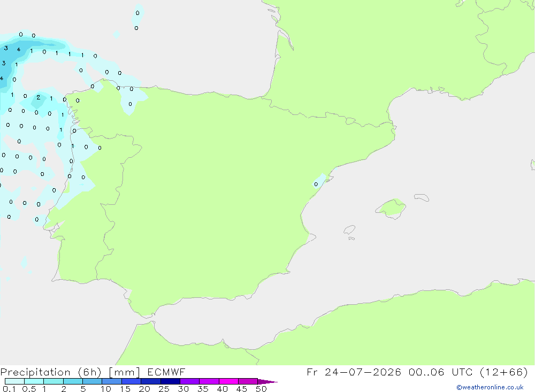Click the lightest cyan 0.1–0.5 legend swatch

[x=14, y=381]
